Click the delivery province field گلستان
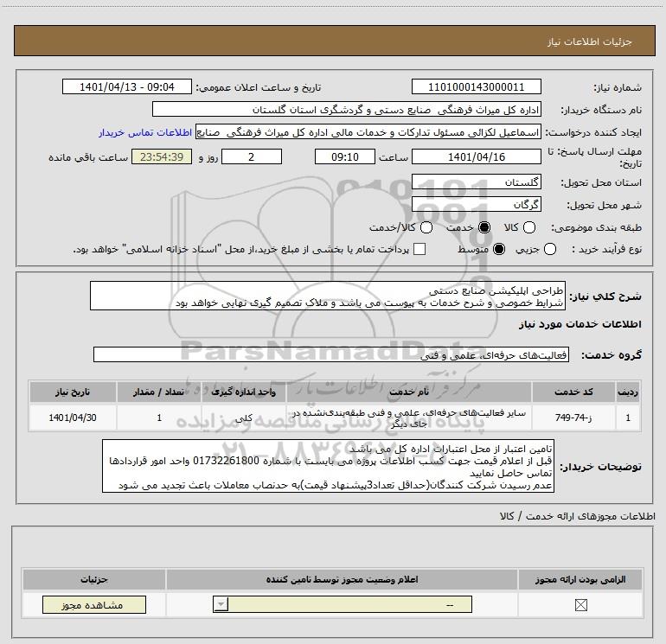 pos(476,182)
